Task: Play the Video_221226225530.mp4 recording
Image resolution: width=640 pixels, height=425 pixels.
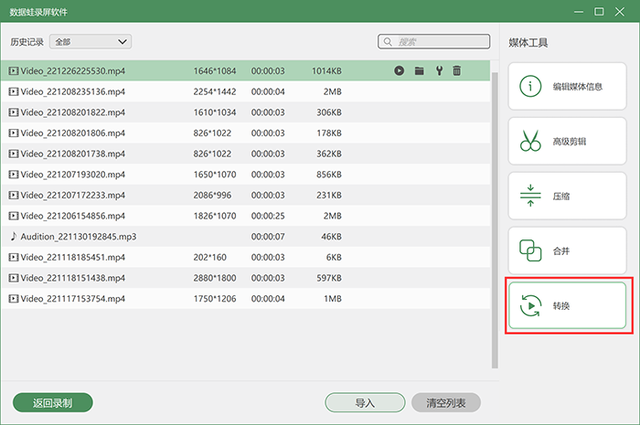Action: point(399,71)
